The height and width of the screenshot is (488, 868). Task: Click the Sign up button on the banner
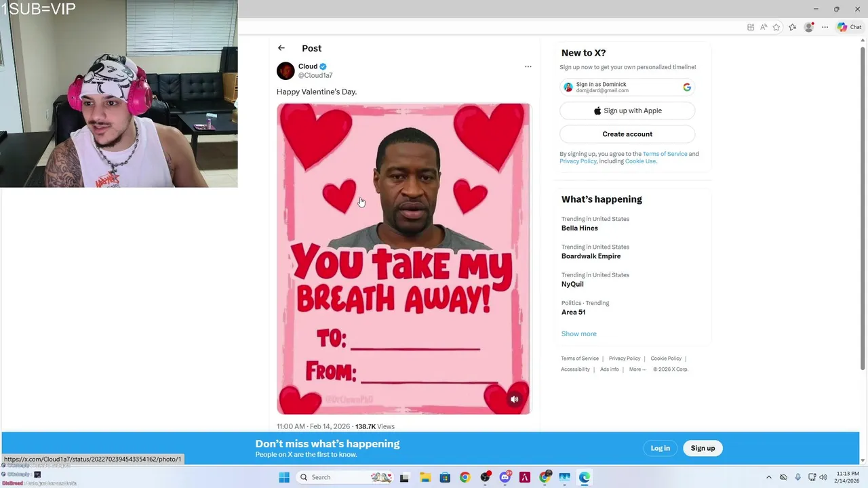(x=703, y=448)
